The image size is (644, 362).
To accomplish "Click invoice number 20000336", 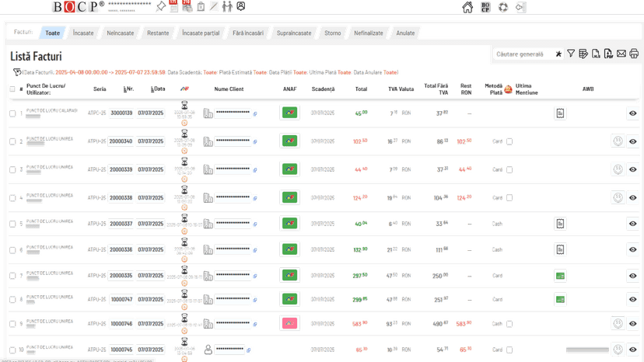I will point(121,249).
